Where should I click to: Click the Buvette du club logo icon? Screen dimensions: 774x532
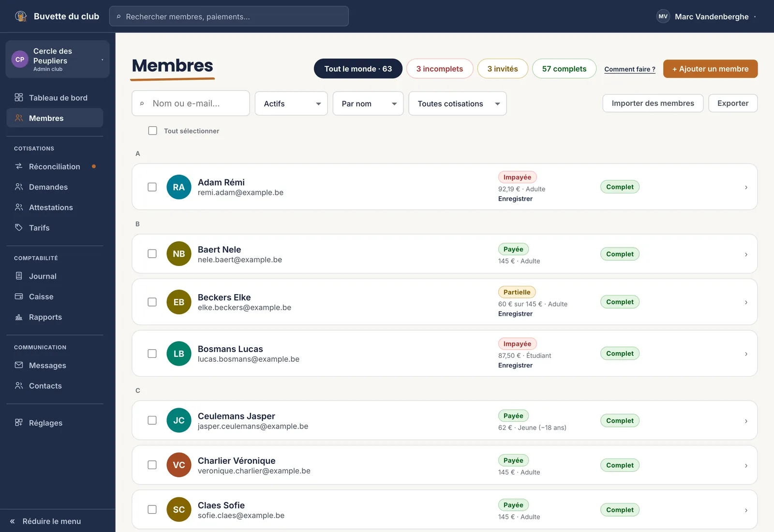(x=21, y=16)
